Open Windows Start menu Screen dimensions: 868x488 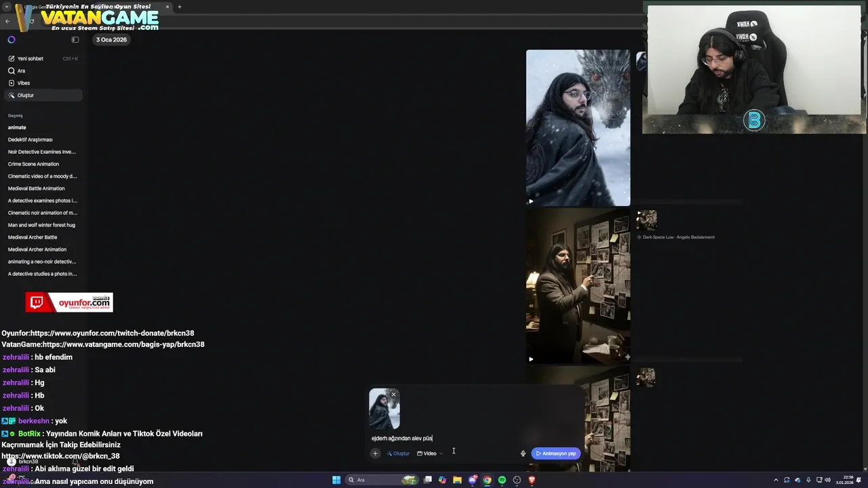pyautogui.click(x=336, y=480)
